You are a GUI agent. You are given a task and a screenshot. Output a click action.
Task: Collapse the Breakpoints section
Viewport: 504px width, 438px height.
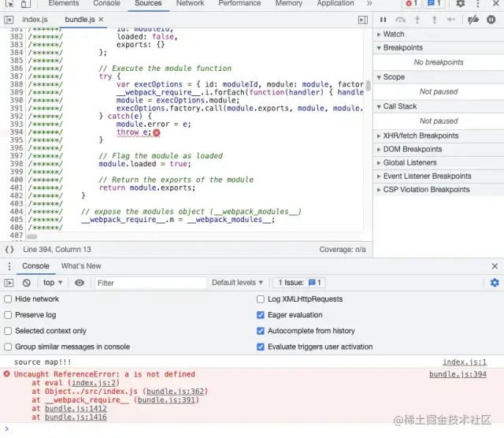(439, 48)
